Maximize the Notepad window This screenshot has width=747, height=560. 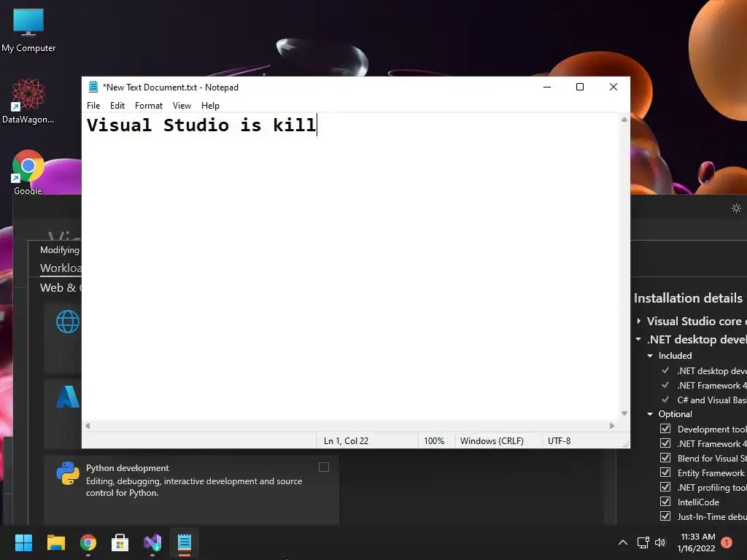580,87
